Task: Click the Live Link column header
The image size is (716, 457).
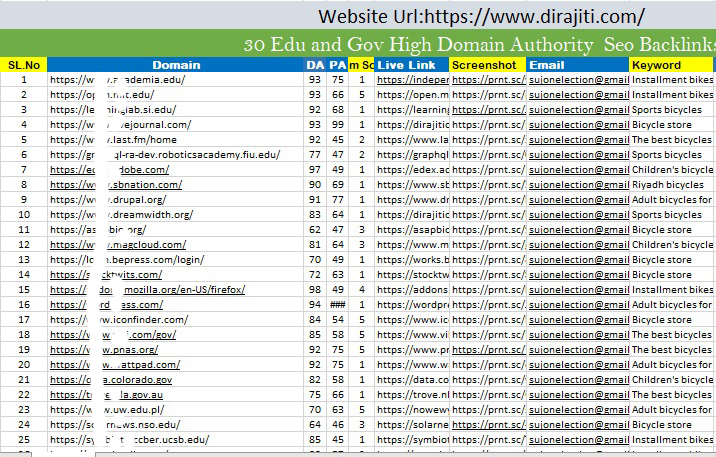Action: click(412, 65)
